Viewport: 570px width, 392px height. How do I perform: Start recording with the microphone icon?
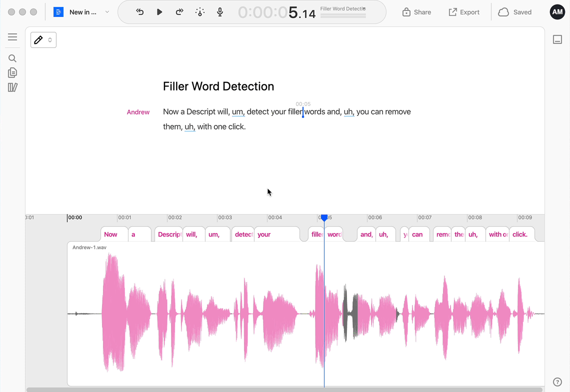click(219, 11)
